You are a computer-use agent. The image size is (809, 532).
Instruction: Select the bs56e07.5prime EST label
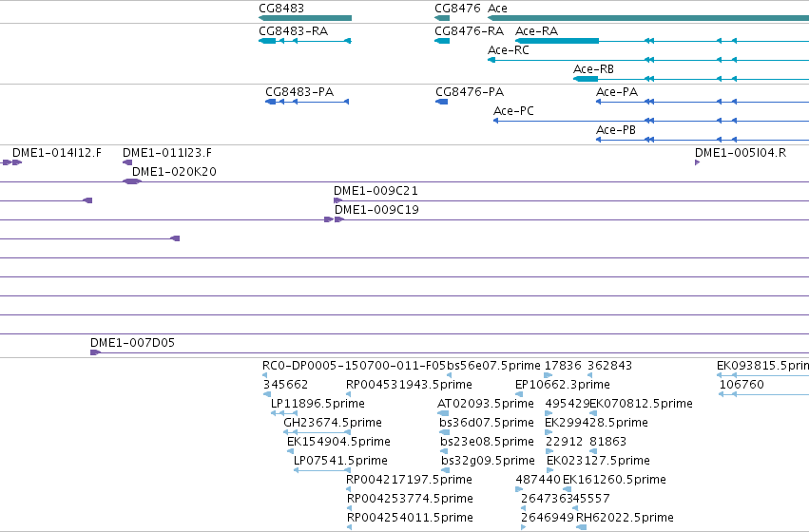click(493, 366)
